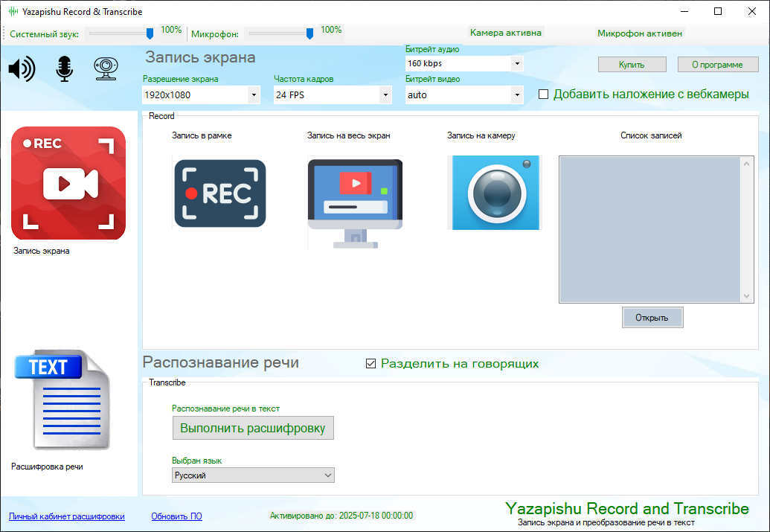Screen dimensions: 770x532
Task: Click 'Камера активна' status label
Action: click(x=506, y=33)
